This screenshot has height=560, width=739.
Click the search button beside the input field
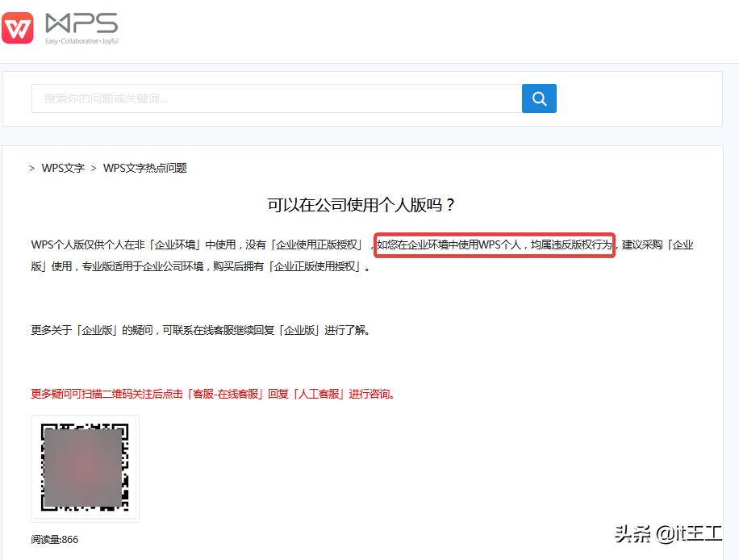(539, 98)
